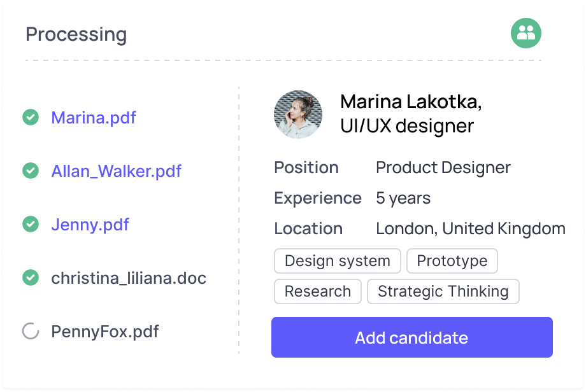This screenshot has width=586, height=392.
Task: Click the green people group icon
Action: 525,33
